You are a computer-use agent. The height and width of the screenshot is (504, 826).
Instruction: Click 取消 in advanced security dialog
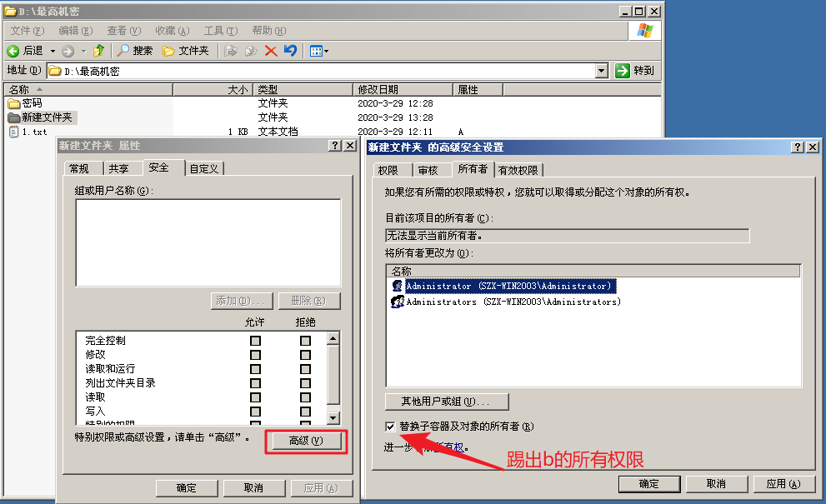(x=717, y=484)
